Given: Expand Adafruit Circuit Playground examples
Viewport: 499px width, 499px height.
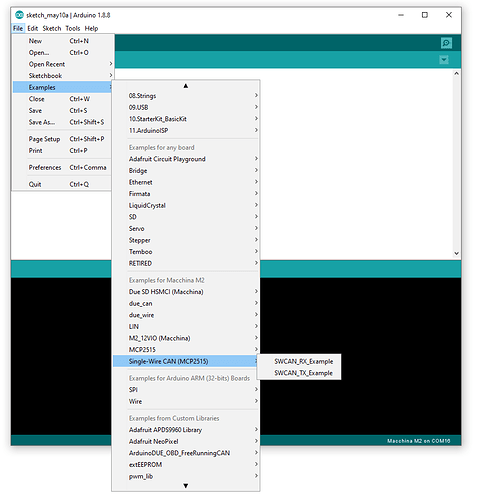Looking at the screenshot, I should [x=186, y=159].
